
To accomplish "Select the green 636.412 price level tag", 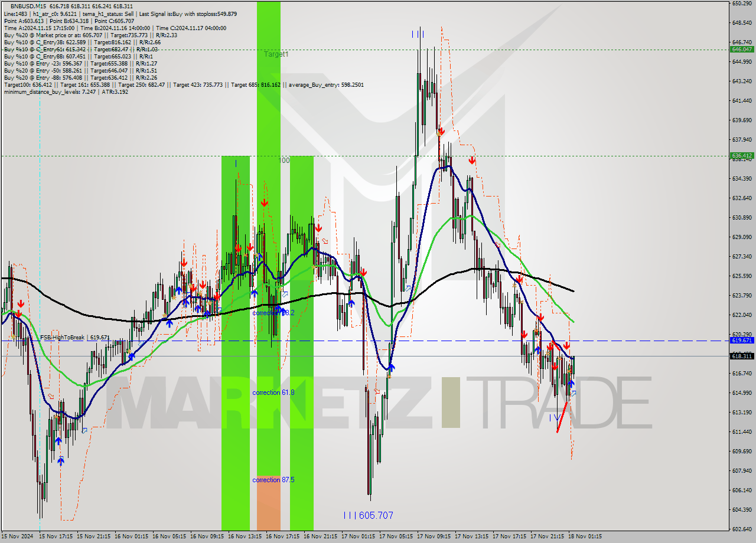I will click(742, 156).
